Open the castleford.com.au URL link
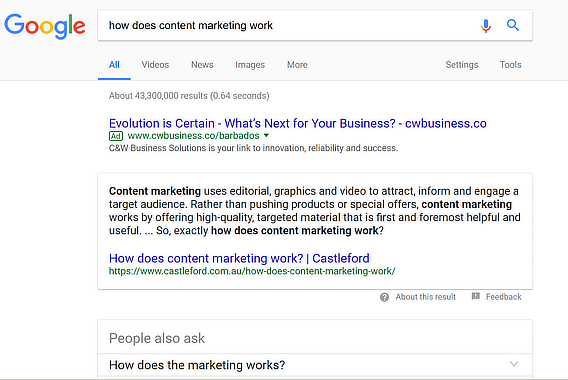The height and width of the screenshot is (380, 568). pos(252,271)
